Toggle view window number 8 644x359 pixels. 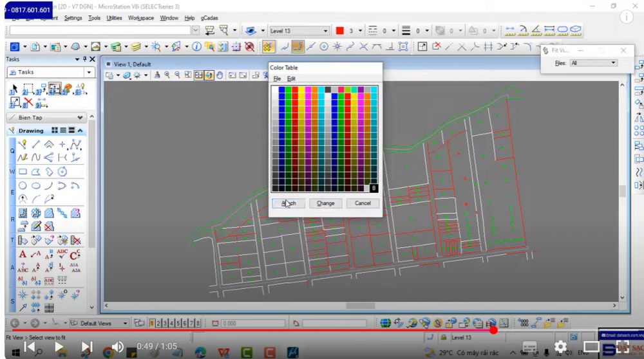point(197,323)
